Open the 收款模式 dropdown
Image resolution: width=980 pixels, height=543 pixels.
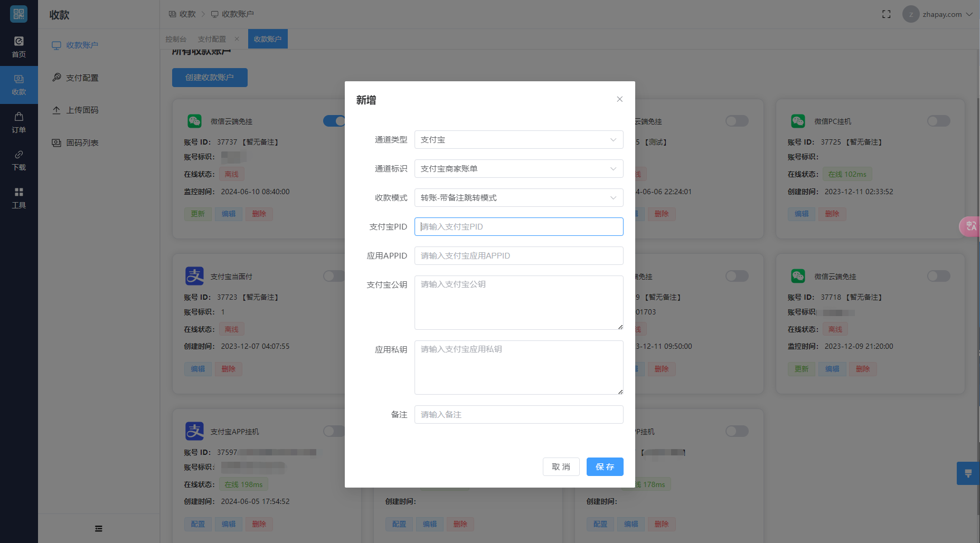pos(519,198)
